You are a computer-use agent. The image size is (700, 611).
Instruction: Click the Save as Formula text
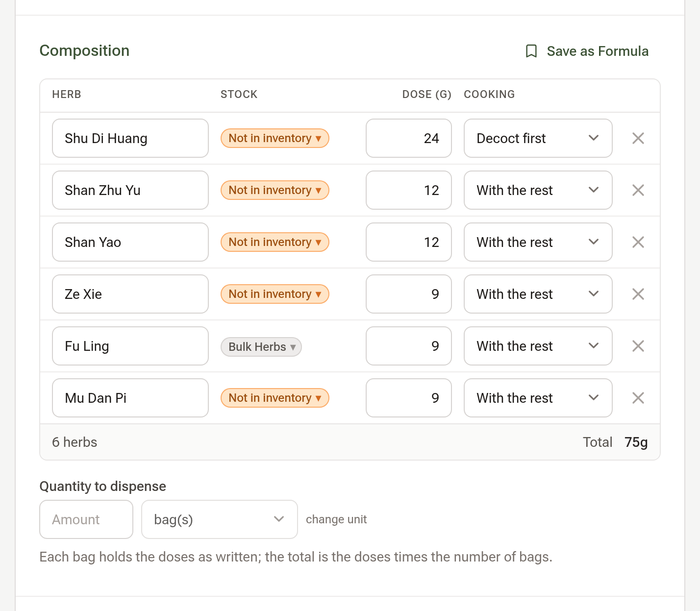[598, 51]
